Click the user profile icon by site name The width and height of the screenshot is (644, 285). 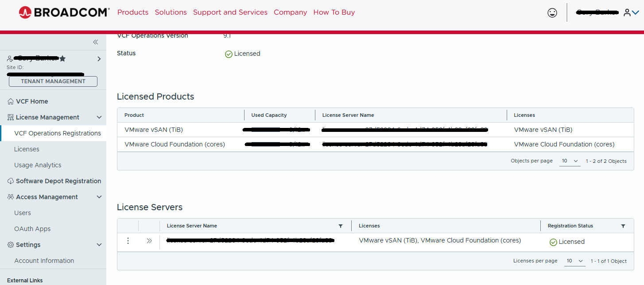pyautogui.click(x=10, y=58)
